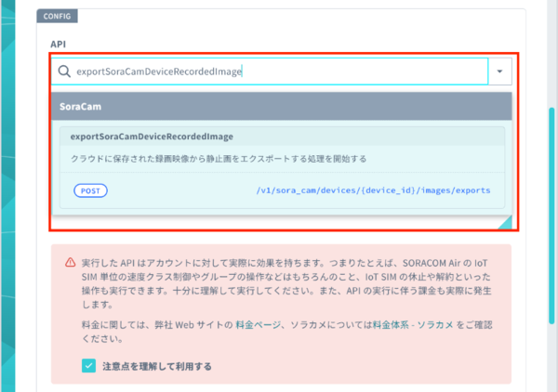Open the 料金ページ link
Image resolution: width=558 pixels, height=392 pixels.
tap(258, 325)
